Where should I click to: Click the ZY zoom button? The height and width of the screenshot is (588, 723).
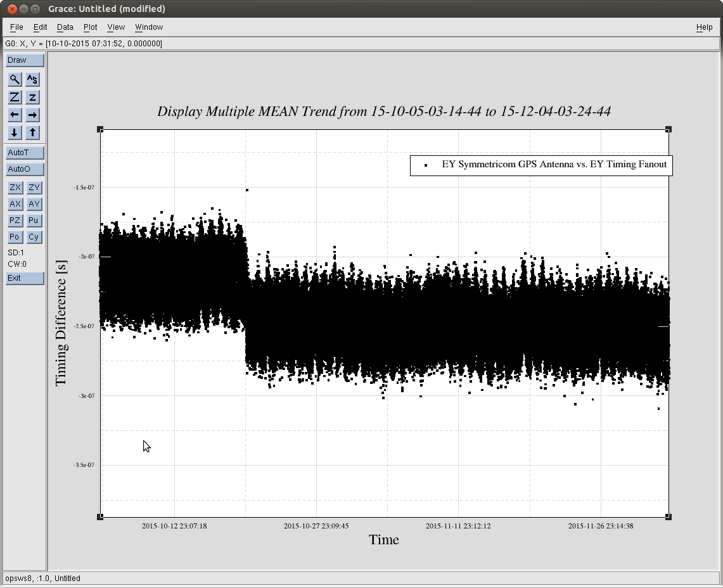tap(34, 188)
